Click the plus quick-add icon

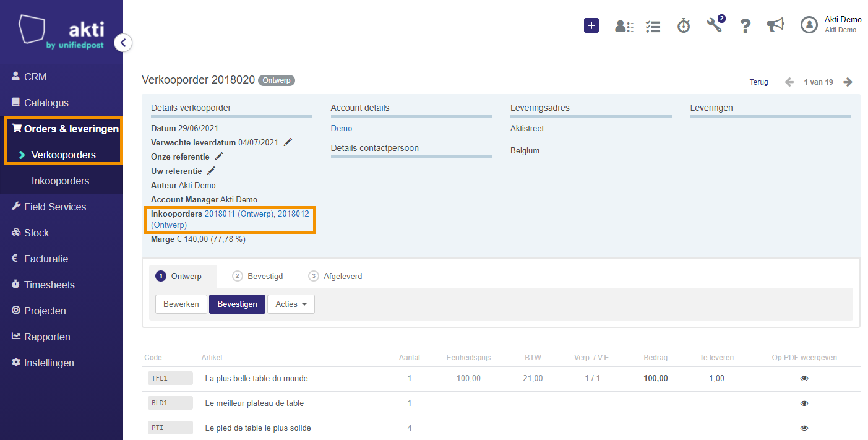tap(591, 25)
